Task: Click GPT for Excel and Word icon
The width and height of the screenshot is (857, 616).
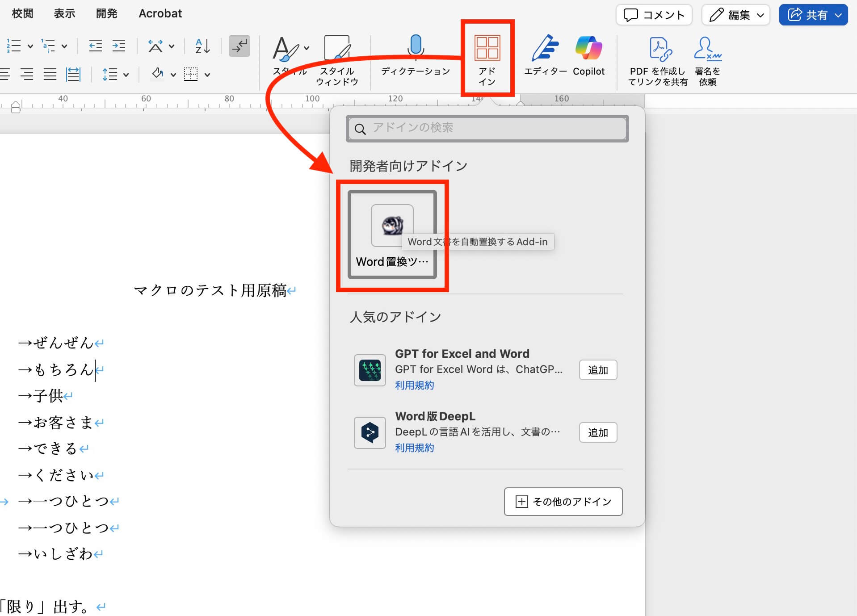Action: [370, 370]
